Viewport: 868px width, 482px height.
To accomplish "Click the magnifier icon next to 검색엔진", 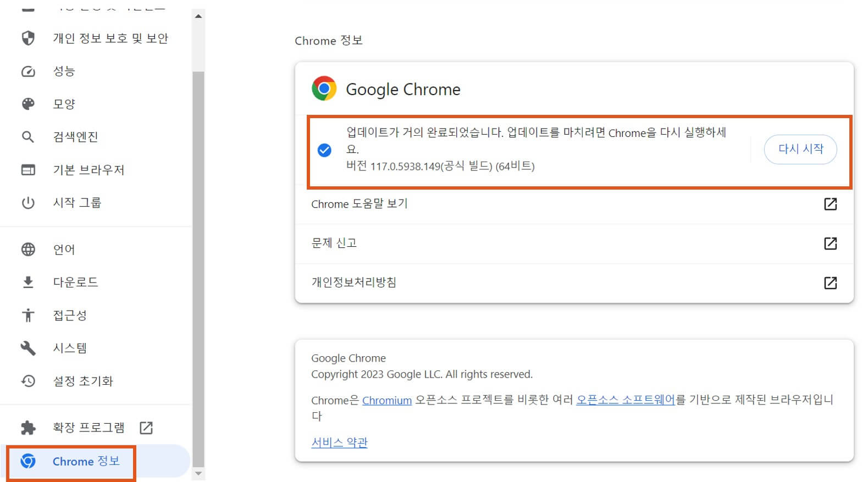I will click(28, 137).
